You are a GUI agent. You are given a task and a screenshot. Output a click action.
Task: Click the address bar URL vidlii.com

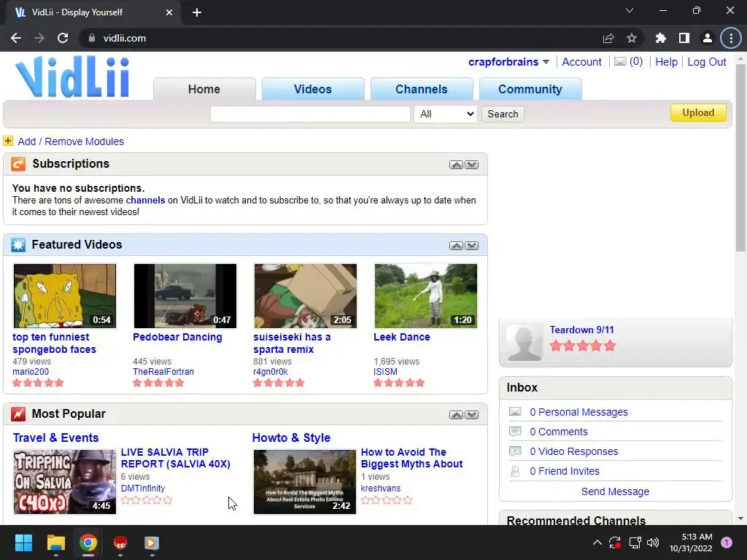click(124, 38)
